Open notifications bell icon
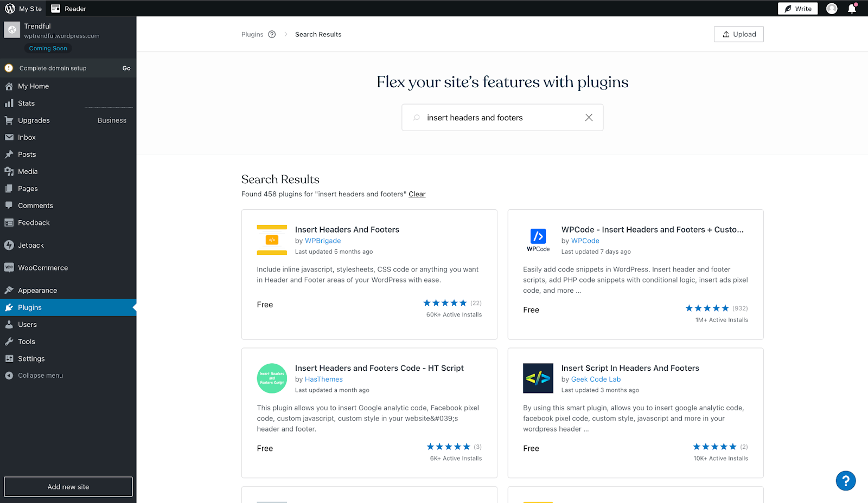The height and width of the screenshot is (503, 868). (852, 9)
